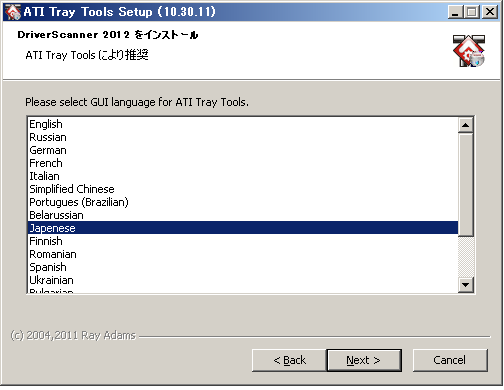The width and height of the screenshot is (504, 390).
Task: Choose Finnish as the language
Action: (243, 241)
